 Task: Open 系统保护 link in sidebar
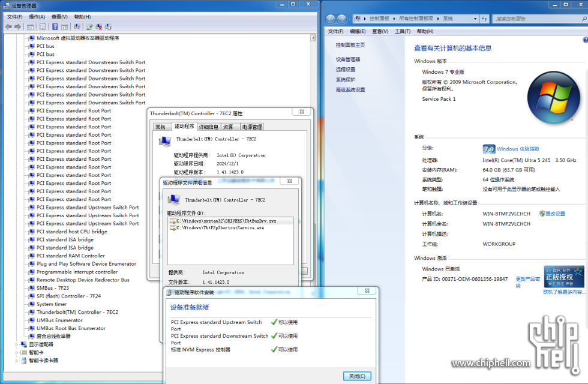point(346,79)
